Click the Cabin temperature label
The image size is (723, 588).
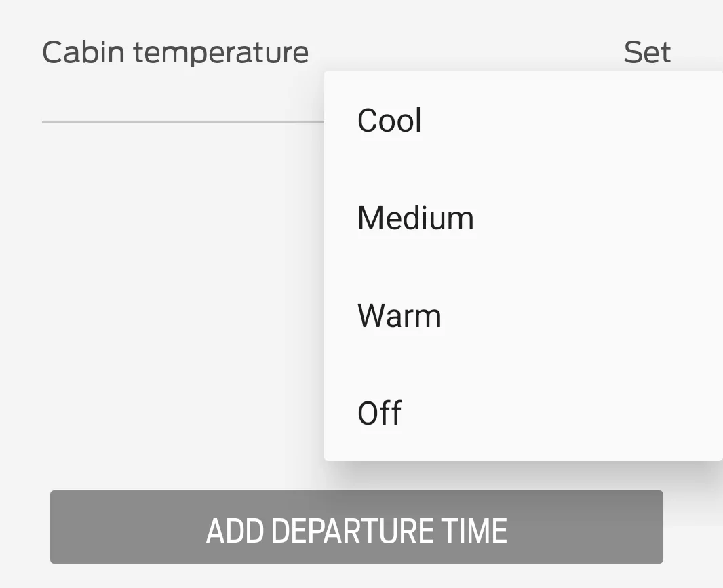point(175,52)
